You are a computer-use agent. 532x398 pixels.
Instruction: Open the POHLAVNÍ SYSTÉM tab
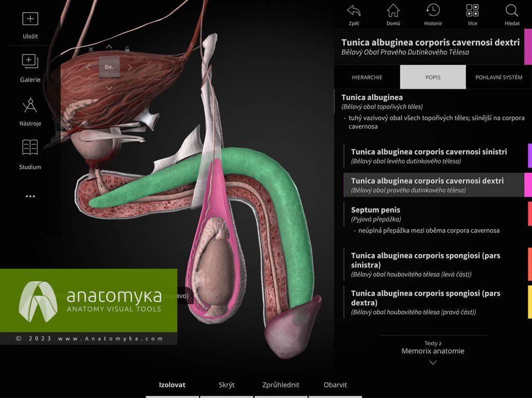pos(499,77)
